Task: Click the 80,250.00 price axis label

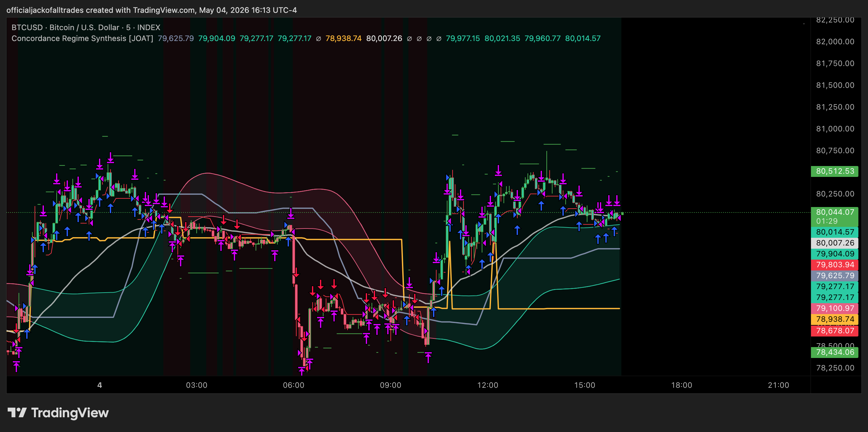Action: (x=835, y=194)
